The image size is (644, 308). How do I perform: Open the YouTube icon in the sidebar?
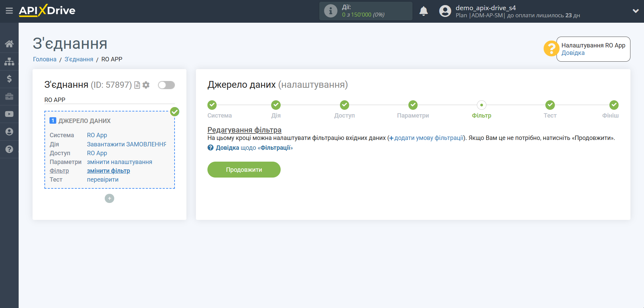click(9, 114)
